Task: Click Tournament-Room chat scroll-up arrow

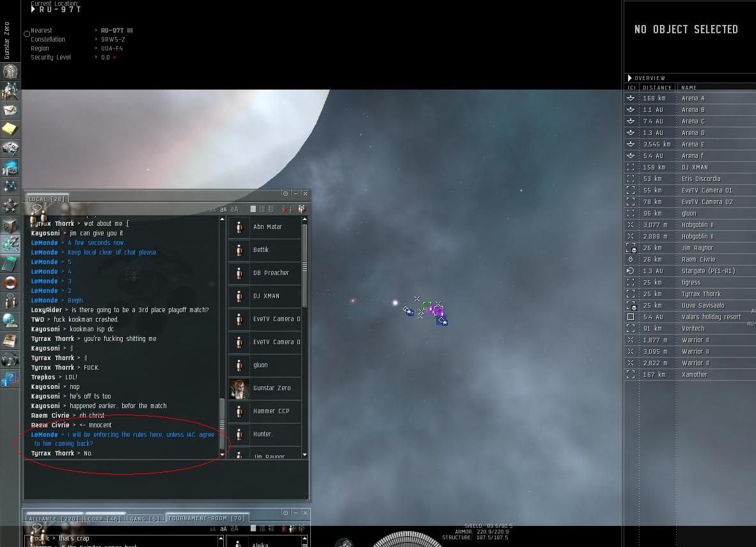Action: 221,539
